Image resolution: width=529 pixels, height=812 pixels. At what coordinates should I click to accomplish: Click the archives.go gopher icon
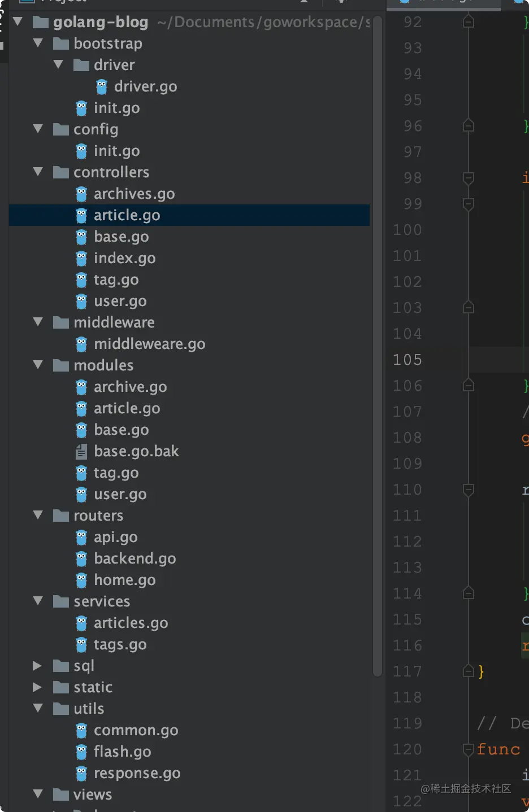point(81,194)
